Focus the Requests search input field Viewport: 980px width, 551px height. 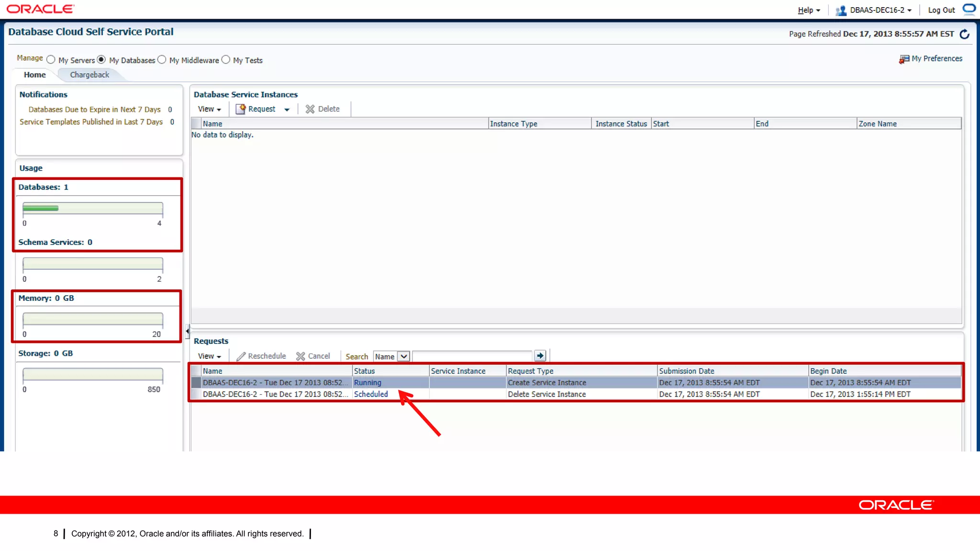point(472,356)
